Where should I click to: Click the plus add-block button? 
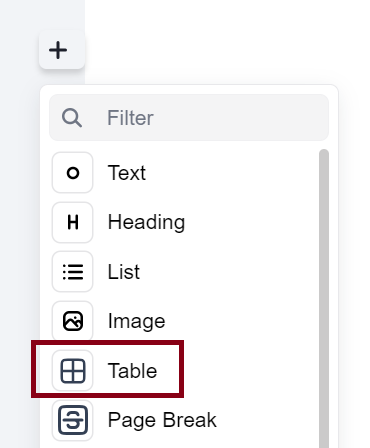62,50
